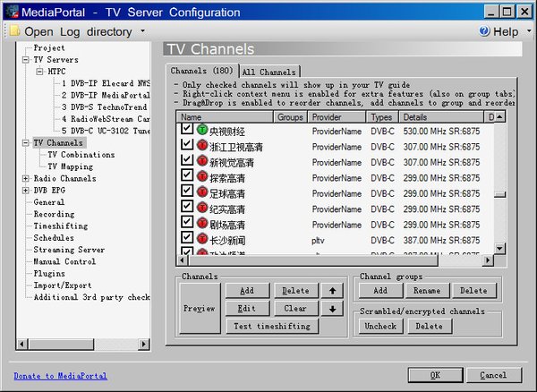Sort the list by Name column header
Image resolution: width=537 pixels, height=392 pixels.
pyautogui.click(x=225, y=117)
